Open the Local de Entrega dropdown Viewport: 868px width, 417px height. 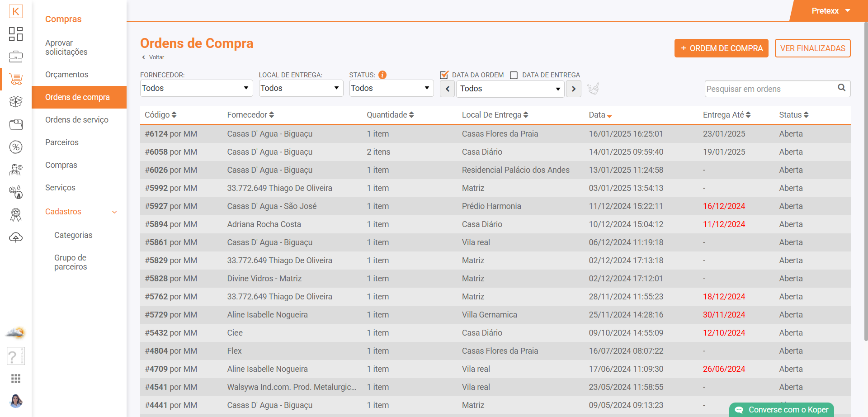(x=301, y=88)
